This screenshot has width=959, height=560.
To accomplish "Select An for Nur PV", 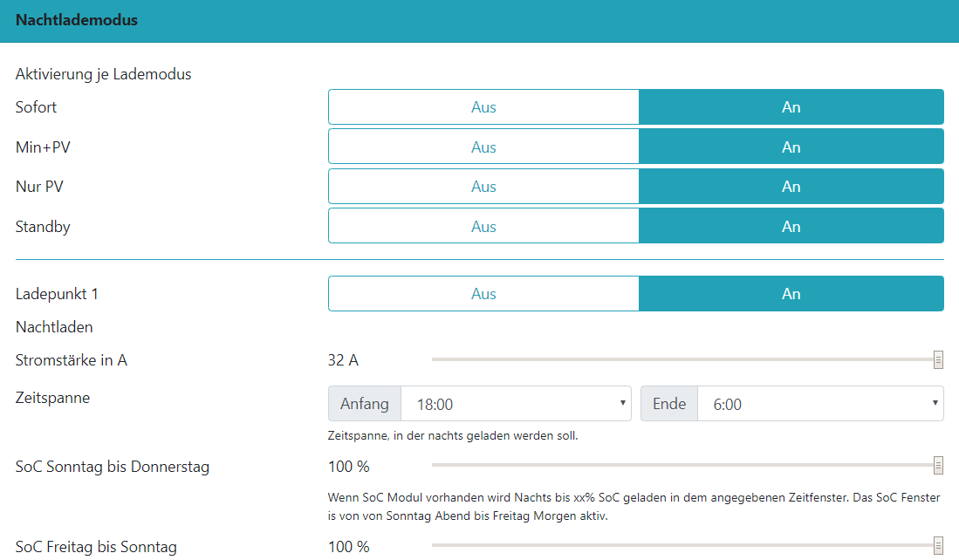I will point(791,187).
